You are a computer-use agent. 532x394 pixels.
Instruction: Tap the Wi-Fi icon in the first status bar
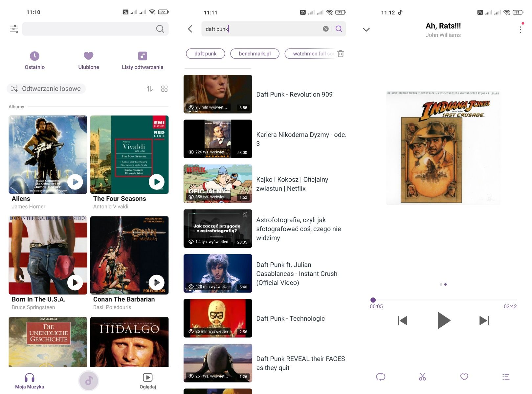(x=152, y=12)
